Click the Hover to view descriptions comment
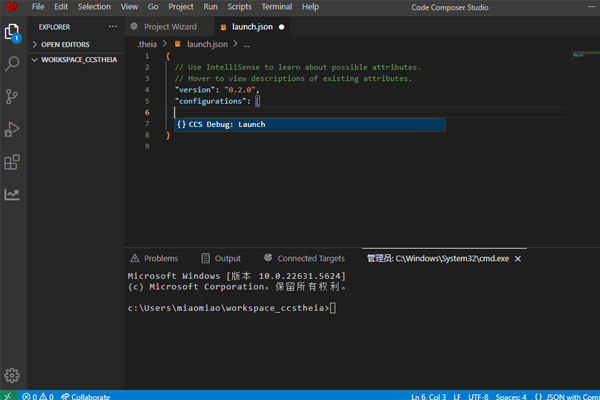 point(293,78)
